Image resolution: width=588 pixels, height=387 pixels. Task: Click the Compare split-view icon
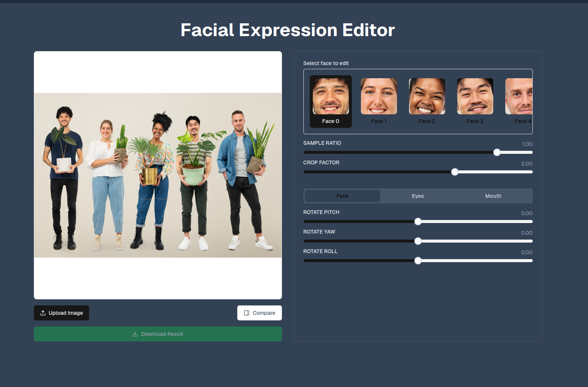(247, 313)
